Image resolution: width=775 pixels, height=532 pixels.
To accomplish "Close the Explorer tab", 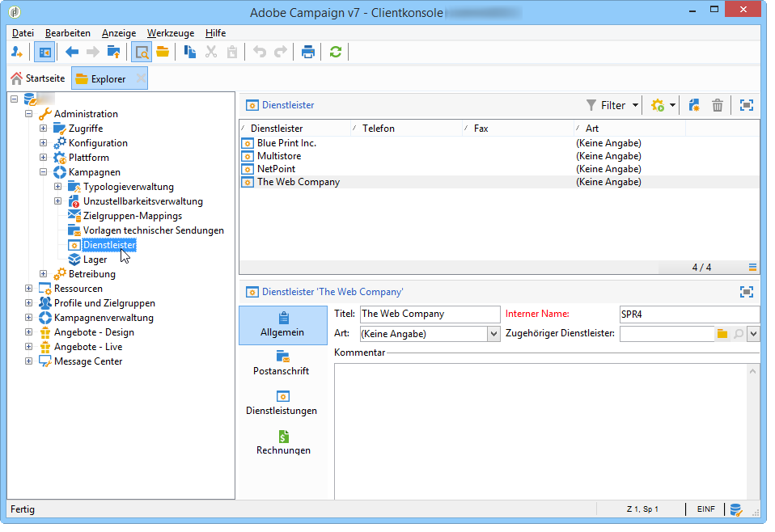I will click(x=141, y=78).
